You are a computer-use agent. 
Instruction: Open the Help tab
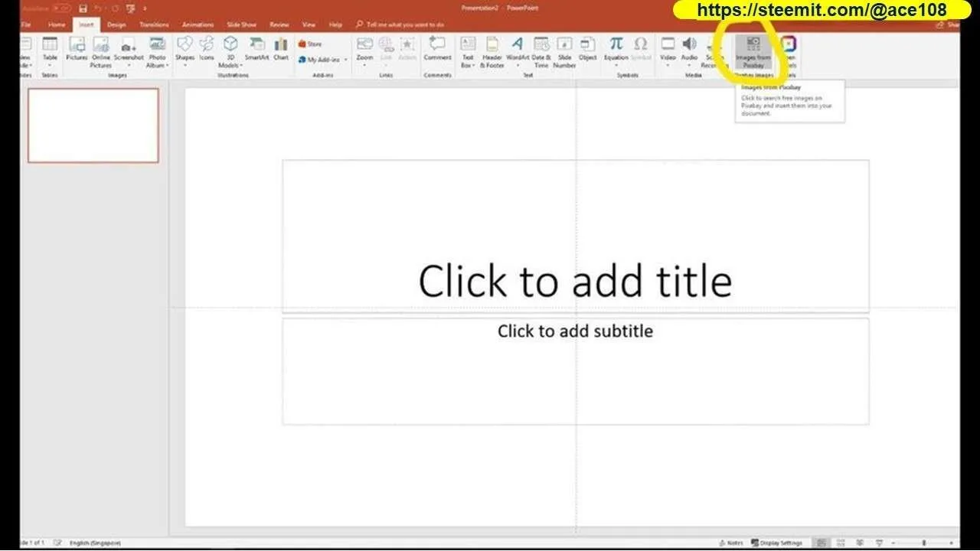[x=335, y=24]
